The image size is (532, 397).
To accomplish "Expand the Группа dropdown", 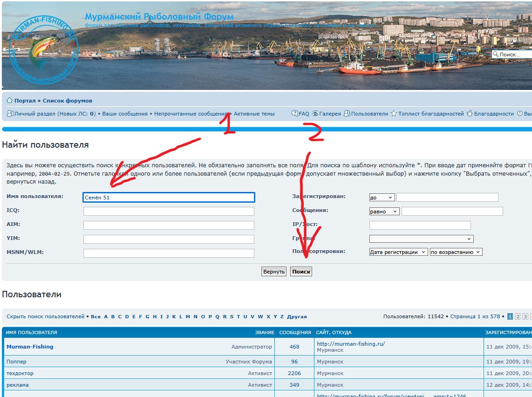I will [x=421, y=239].
